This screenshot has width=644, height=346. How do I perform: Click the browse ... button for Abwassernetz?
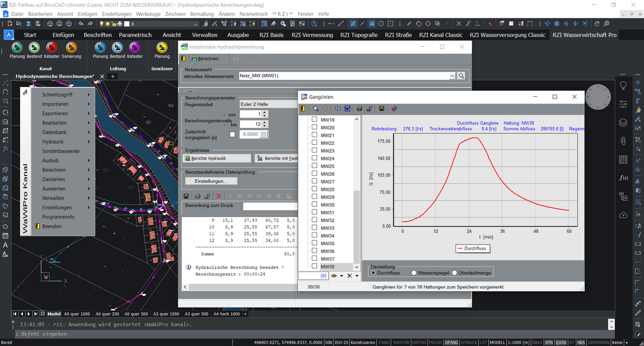pos(452,76)
